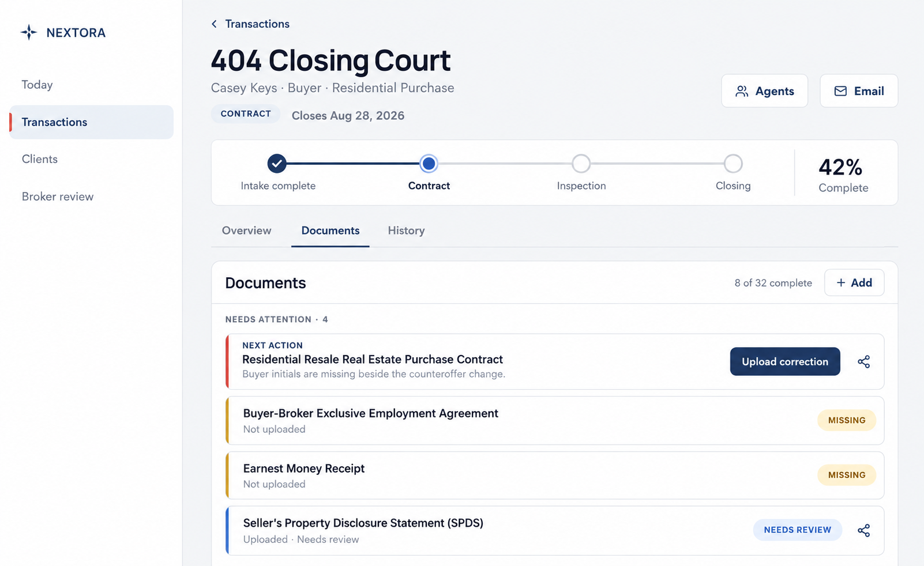Click the CONTRACT status badge
The width and height of the screenshot is (924, 566).
point(246,114)
